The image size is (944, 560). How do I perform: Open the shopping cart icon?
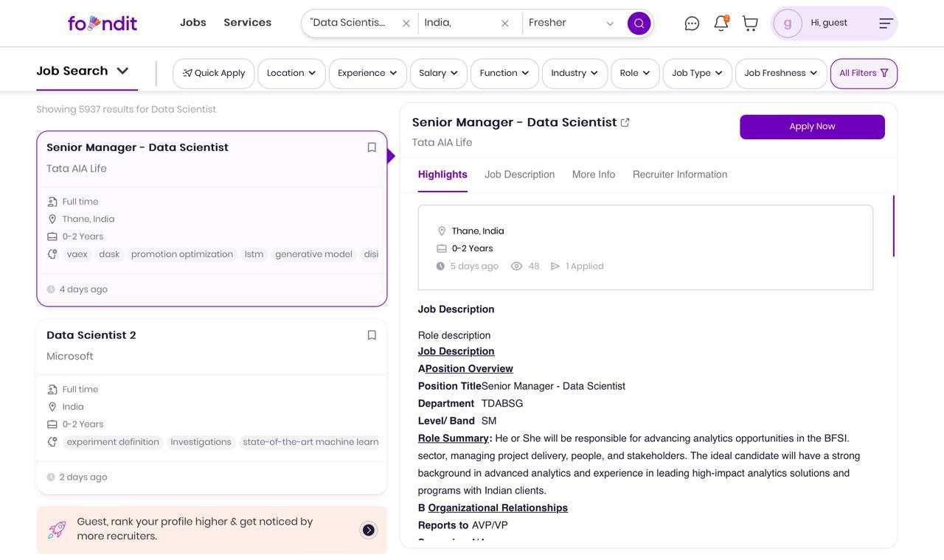[750, 24]
